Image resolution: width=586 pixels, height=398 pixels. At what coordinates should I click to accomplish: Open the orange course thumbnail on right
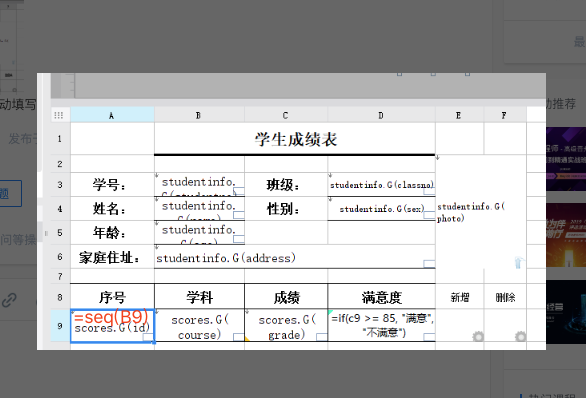[x=566, y=235]
